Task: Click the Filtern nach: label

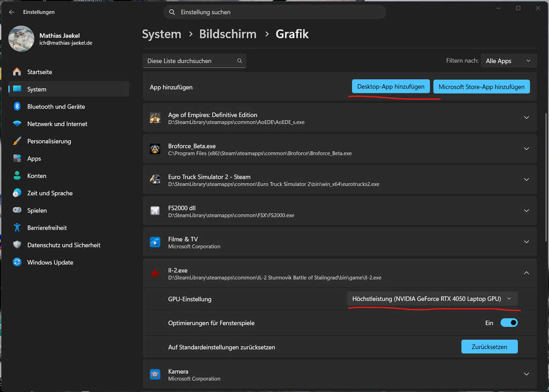Action: click(462, 61)
